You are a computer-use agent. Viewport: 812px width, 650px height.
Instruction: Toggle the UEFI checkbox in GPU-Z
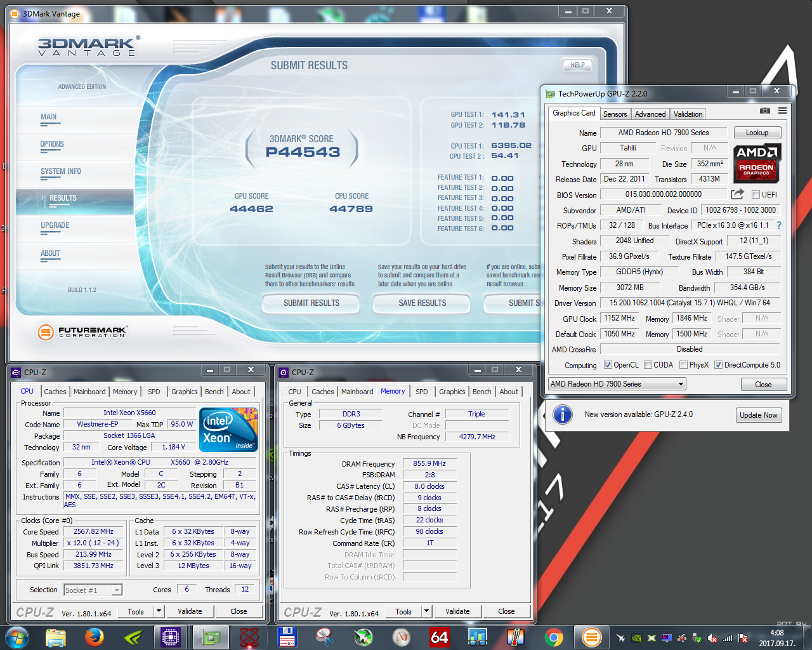tap(756, 195)
